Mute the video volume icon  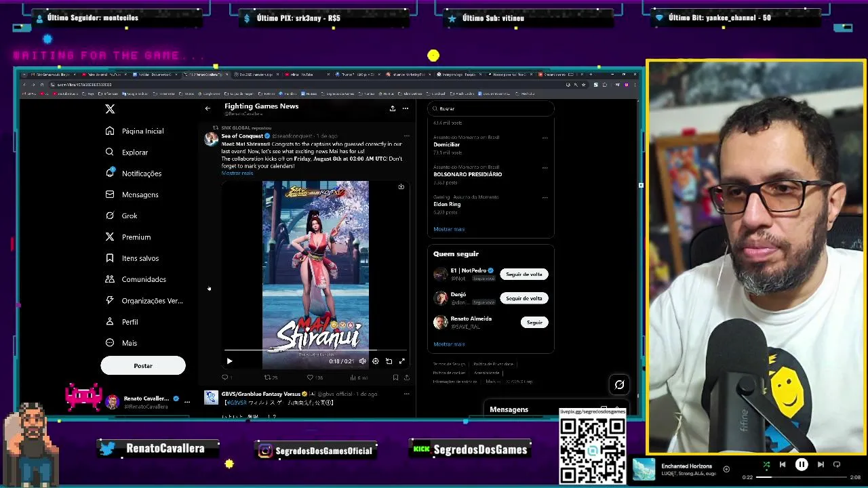(x=362, y=361)
